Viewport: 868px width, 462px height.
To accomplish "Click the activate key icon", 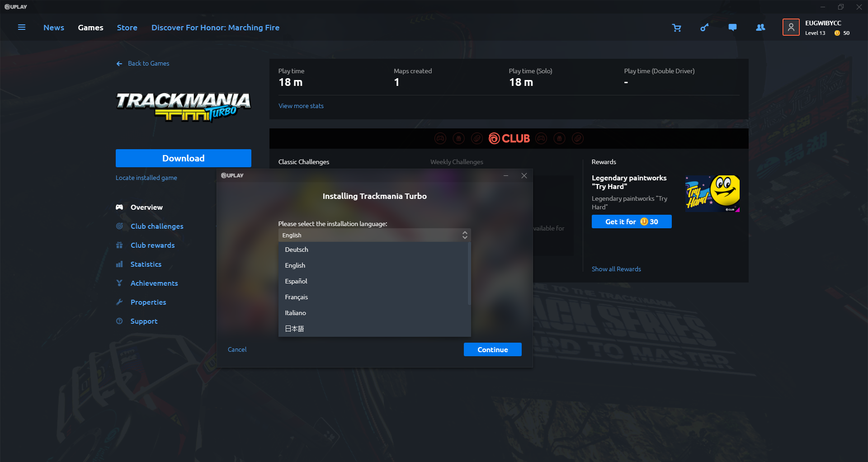I will coord(705,28).
